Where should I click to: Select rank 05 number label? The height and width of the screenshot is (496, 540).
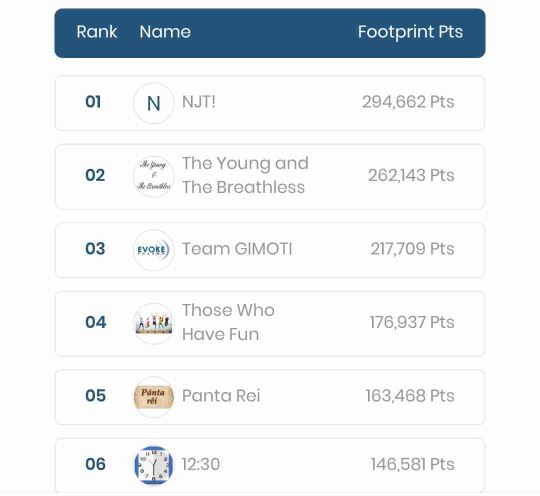(95, 395)
